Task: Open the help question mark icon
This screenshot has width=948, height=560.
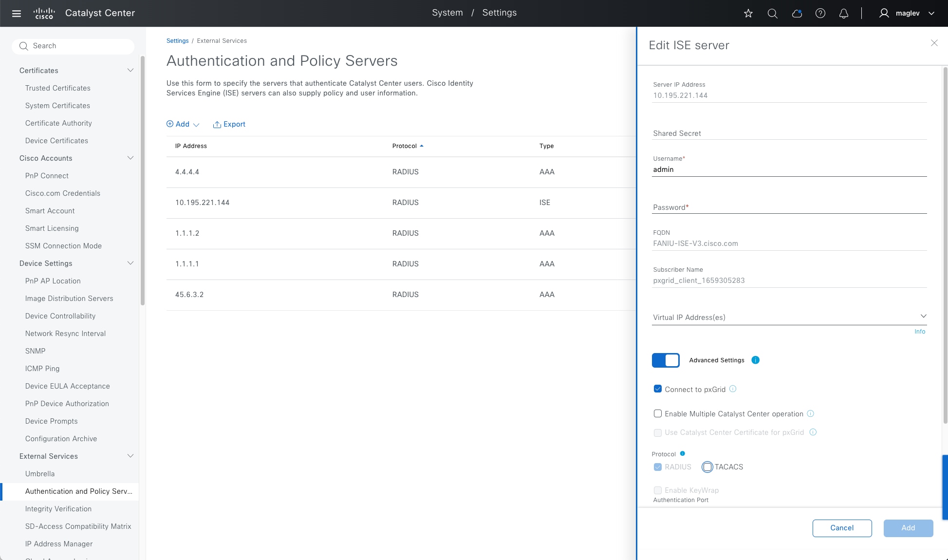Action: click(820, 13)
